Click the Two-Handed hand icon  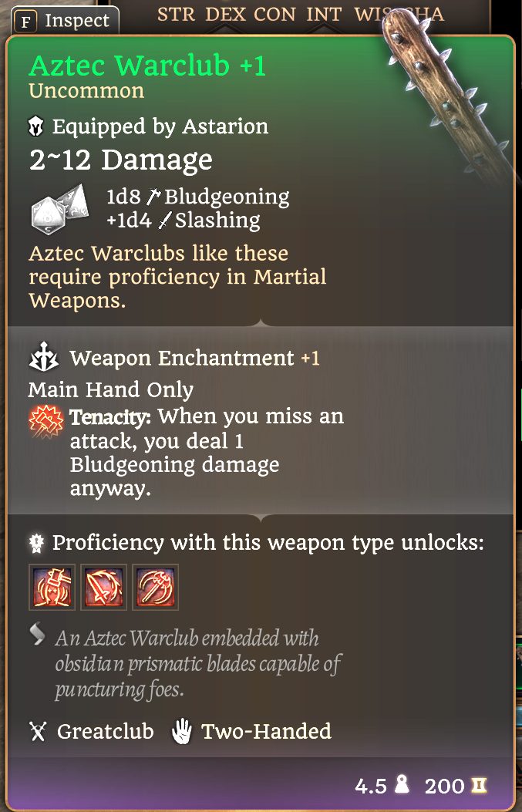(182, 732)
